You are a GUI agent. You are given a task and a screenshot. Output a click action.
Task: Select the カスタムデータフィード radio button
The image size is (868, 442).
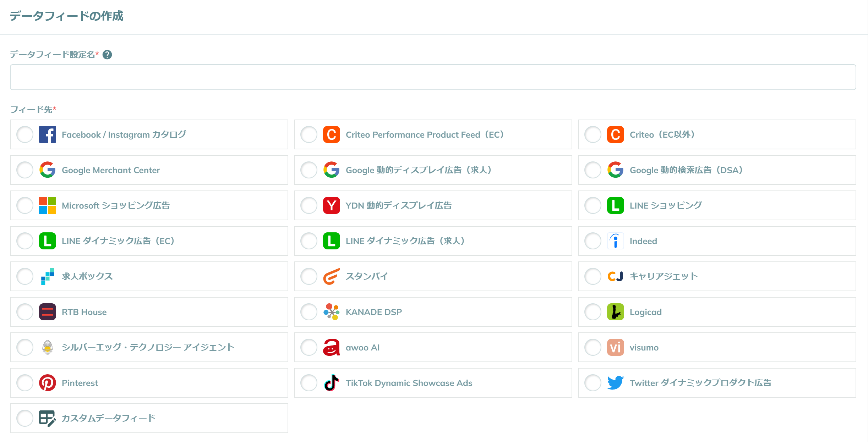point(25,418)
